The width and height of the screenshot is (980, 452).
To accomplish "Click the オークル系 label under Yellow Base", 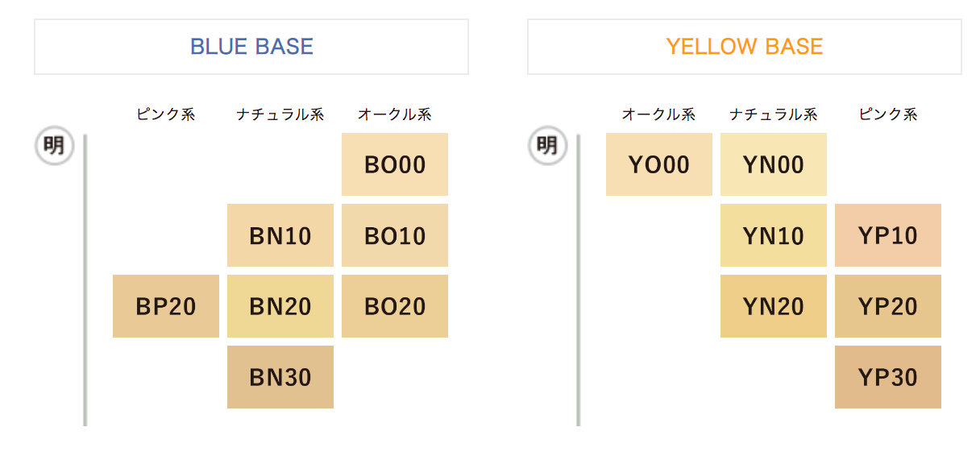I will tap(658, 114).
